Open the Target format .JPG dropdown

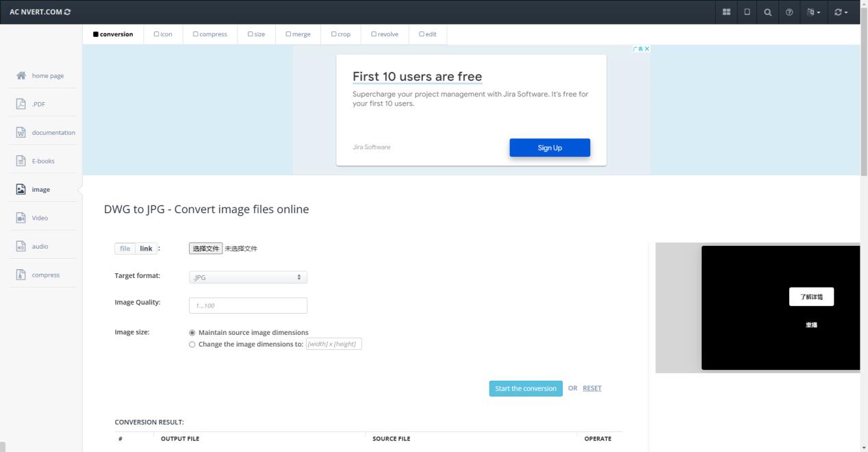click(x=248, y=277)
